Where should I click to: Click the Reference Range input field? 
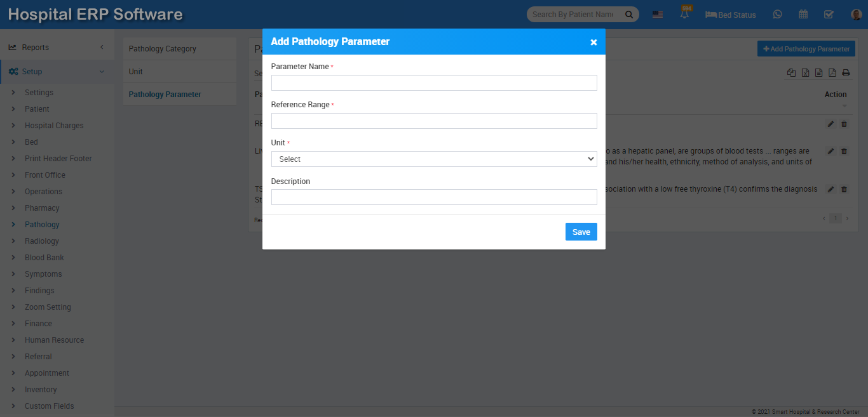[x=434, y=121]
